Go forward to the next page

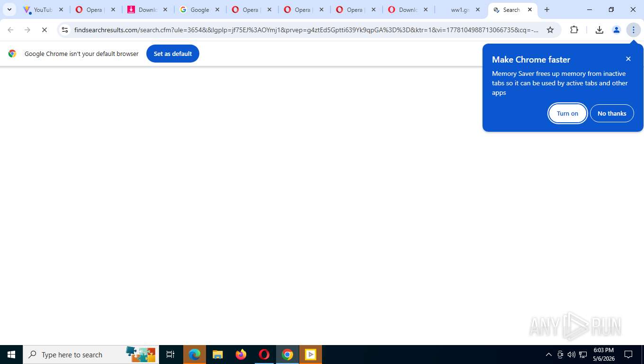click(27, 30)
